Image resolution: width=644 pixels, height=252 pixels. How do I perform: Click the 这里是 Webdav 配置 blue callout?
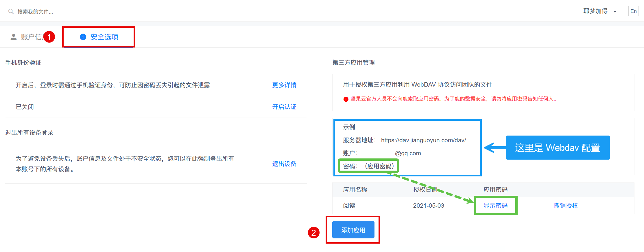coord(558,148)
